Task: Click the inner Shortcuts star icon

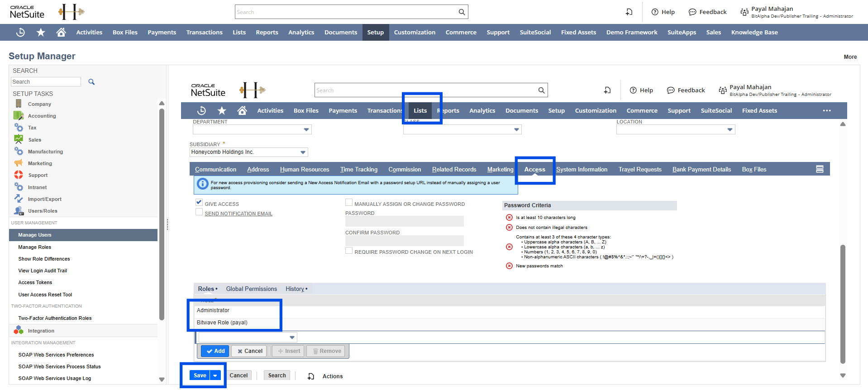Action: coord(222,110)
